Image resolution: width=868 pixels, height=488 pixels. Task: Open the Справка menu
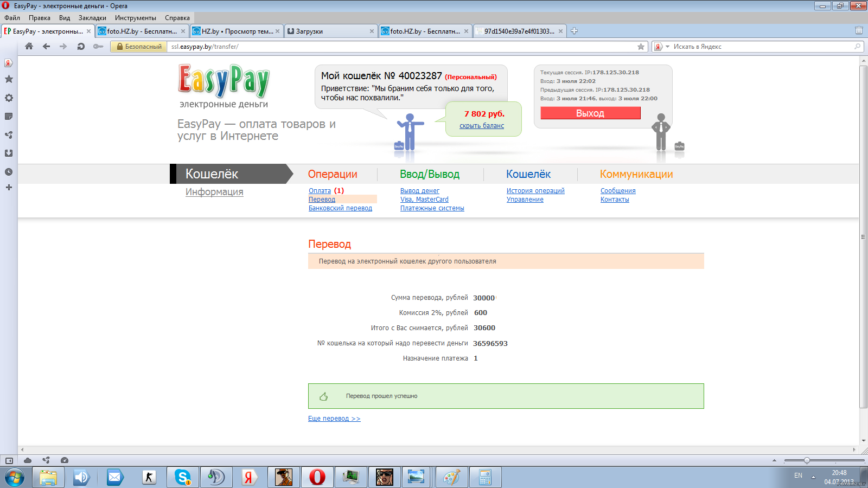(x=177, y=18)
